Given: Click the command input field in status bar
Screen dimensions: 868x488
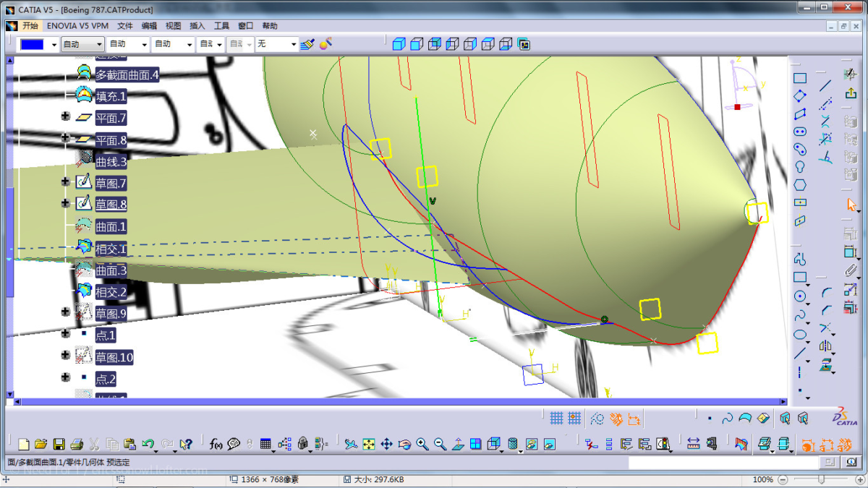Looking at the screenshot, I should [723, 462].
